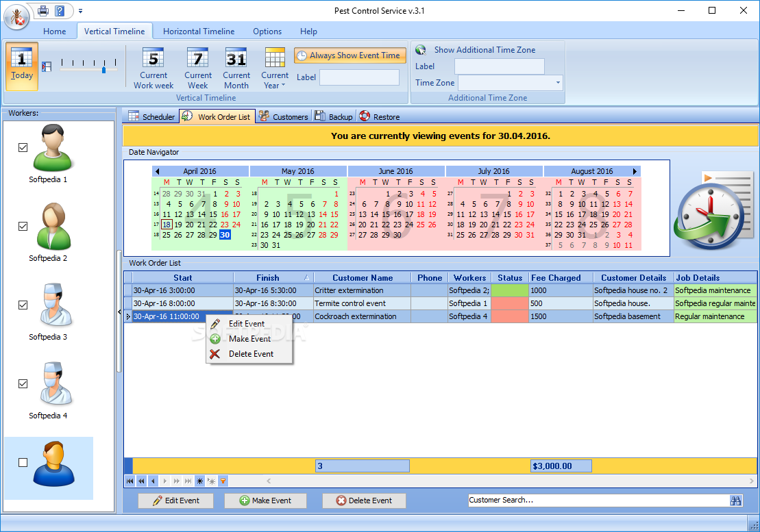Uncheck the Softpedia 1 worker checkbox
Viewport: 760px width, 532px height.
[x=23, y=148]
